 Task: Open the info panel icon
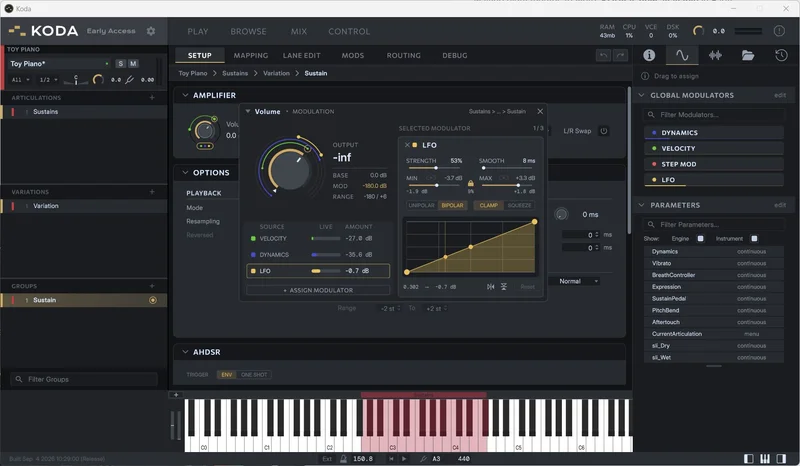[649, 55]
